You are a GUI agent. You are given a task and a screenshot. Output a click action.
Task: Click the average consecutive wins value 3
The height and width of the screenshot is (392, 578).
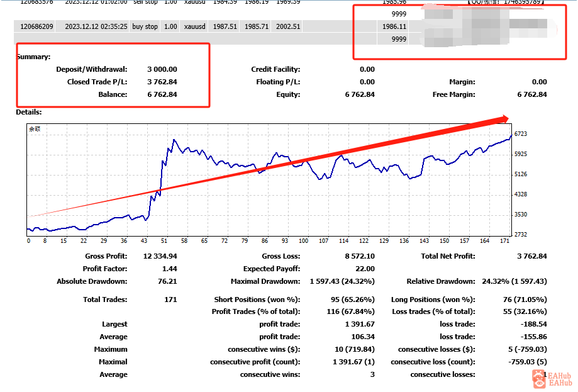[372, 374]
